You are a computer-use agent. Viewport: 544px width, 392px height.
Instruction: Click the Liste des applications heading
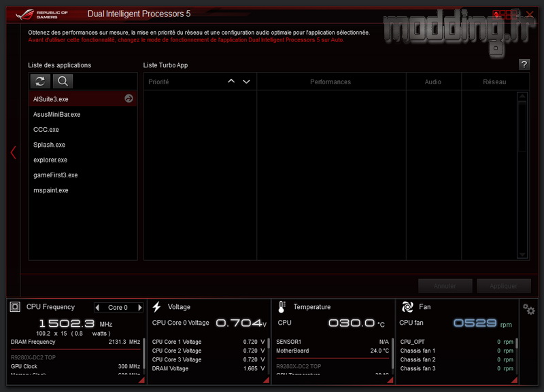(60, 65)
